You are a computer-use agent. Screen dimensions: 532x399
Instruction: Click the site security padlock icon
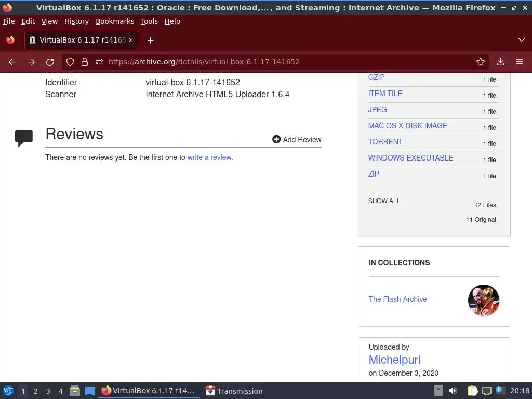[x=85, y=62]
